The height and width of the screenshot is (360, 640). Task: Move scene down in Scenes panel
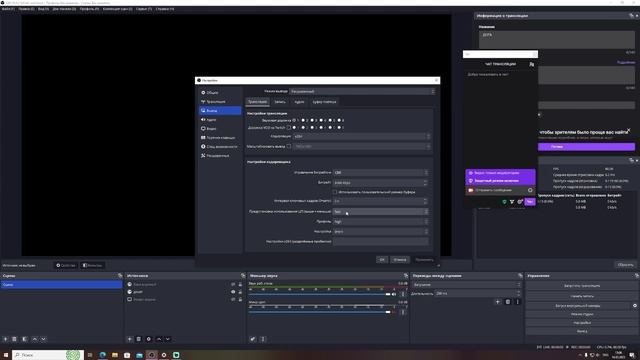(43, 339)
